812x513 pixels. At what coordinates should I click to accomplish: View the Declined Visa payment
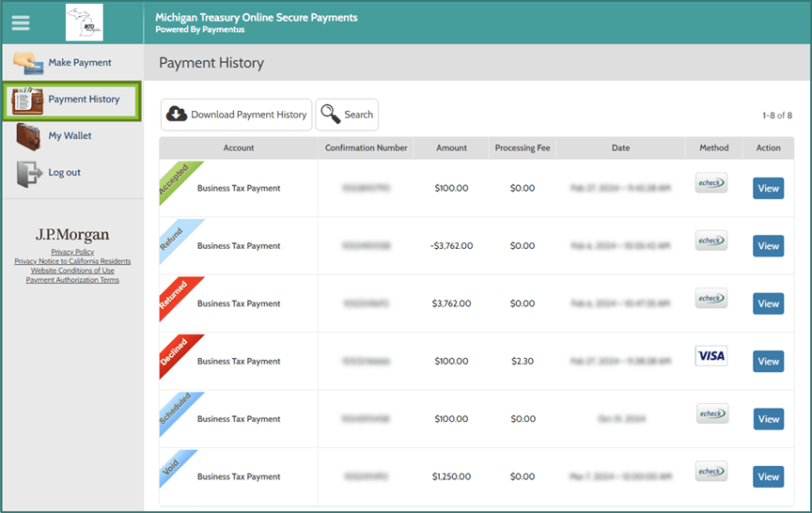[x=768, y=362]
